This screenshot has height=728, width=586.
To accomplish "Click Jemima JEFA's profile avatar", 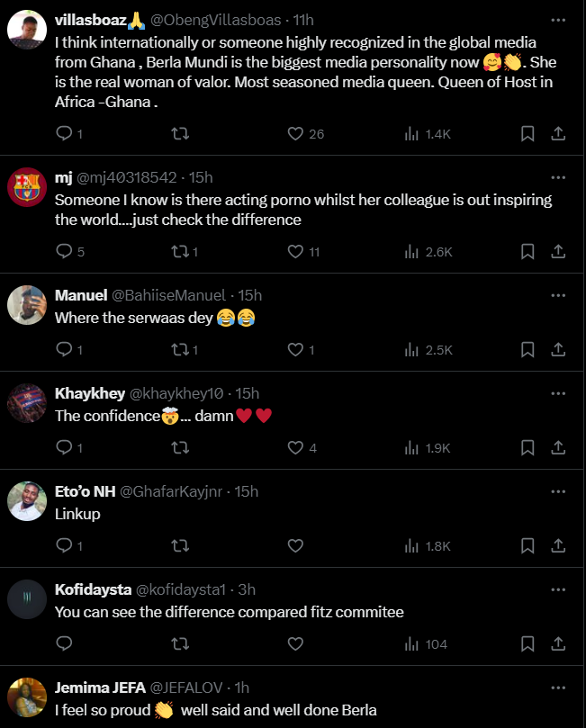I will pyautogui.click(x=27, y=697).
